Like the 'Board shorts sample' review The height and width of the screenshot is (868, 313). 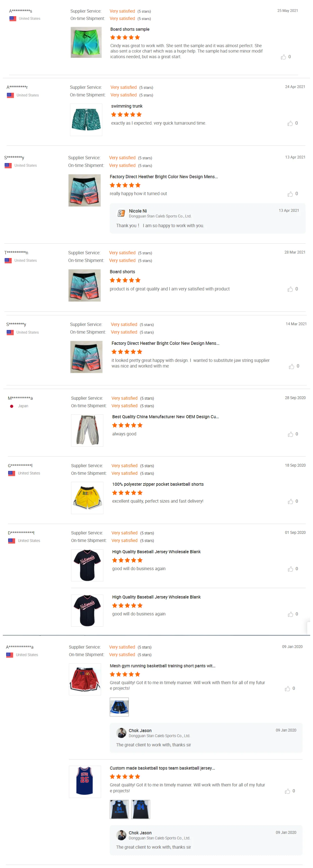pyautogui.click(x=283, y=57)
